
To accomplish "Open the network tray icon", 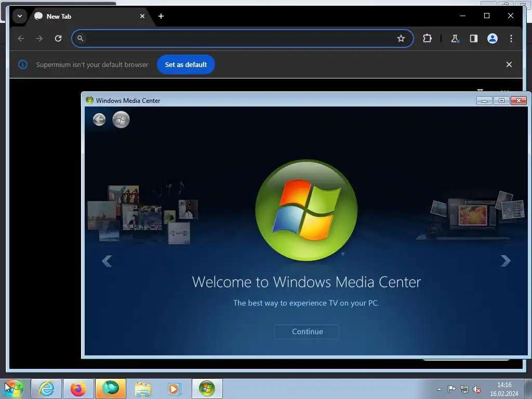I will pyautogui.click(x=464, y=389).
